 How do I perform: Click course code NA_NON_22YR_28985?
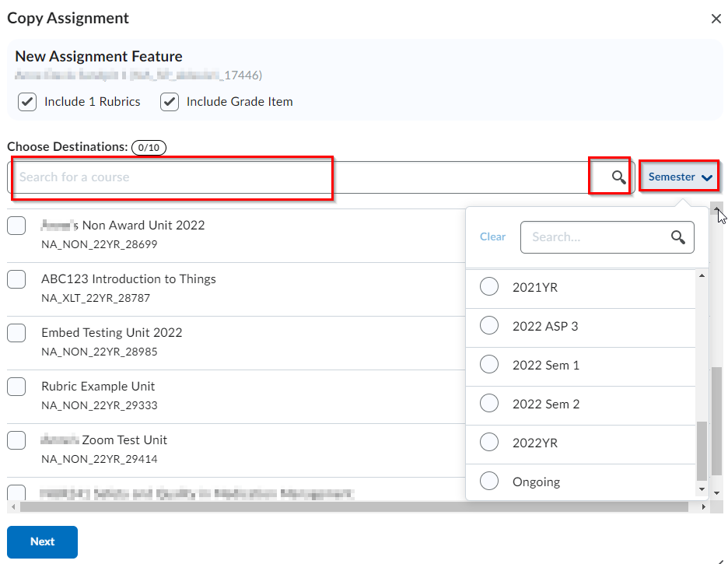coord(100,352)
